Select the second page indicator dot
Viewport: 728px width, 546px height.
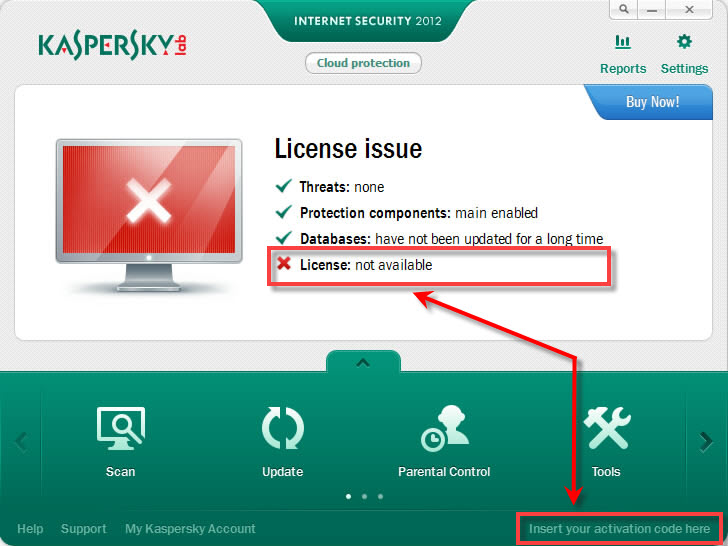coord(364,497)
